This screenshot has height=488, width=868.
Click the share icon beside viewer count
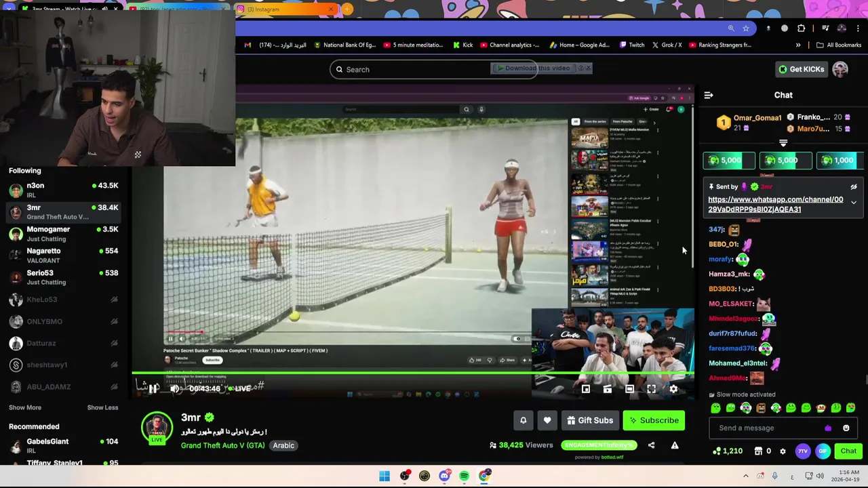pos(651,445)
